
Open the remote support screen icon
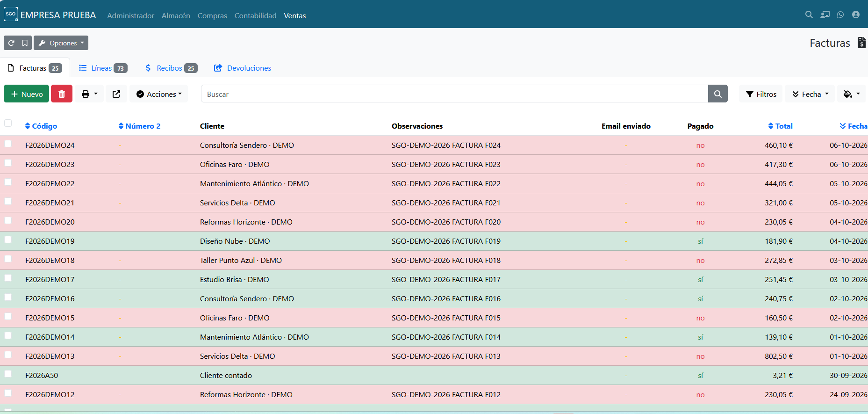[825, 15]
